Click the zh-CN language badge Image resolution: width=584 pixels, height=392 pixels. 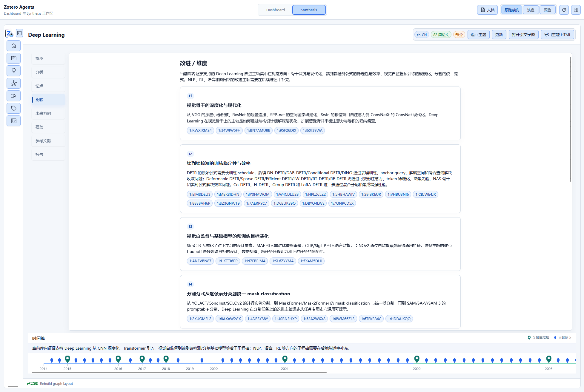click(422, 35)
